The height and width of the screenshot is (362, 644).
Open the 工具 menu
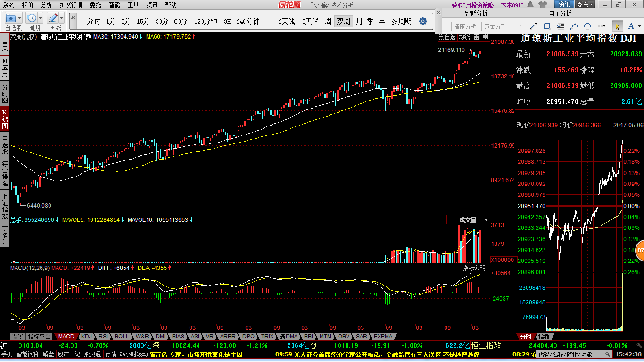coord(133,5)
